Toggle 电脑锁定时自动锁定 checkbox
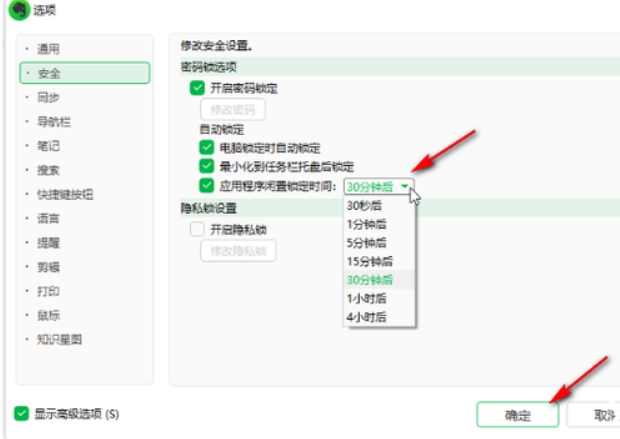This screenshot has height=439, width=620. click(x=206, y=148)
